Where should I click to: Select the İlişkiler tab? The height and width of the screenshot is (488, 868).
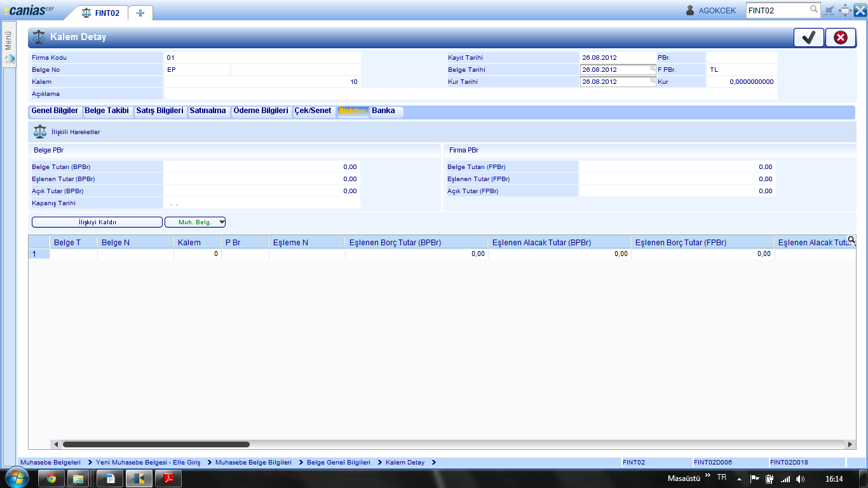pos(353,111)
